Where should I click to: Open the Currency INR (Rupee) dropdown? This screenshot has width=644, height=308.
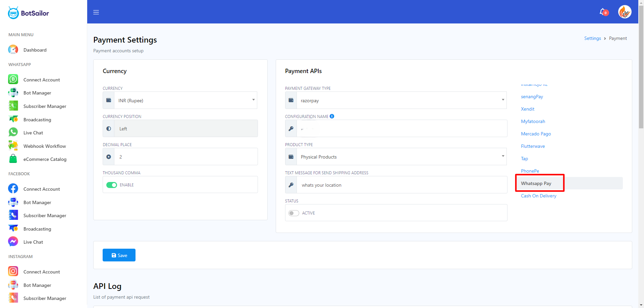point(185,100)
